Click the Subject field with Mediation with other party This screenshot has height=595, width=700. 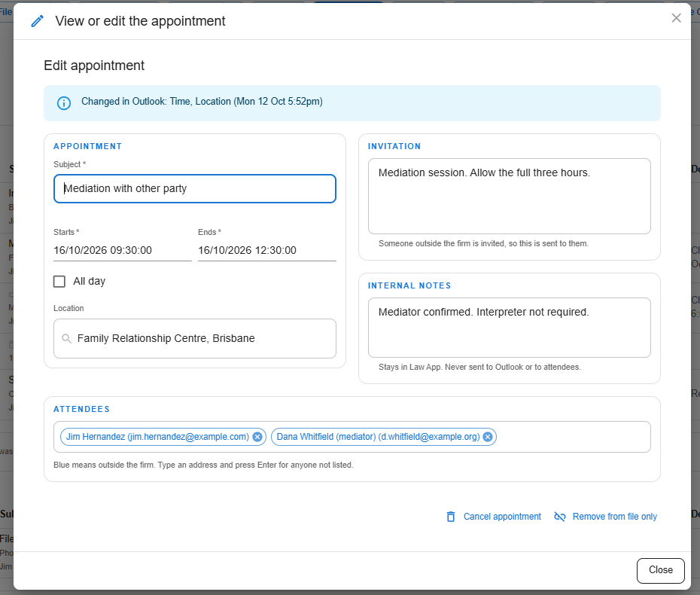195,188
